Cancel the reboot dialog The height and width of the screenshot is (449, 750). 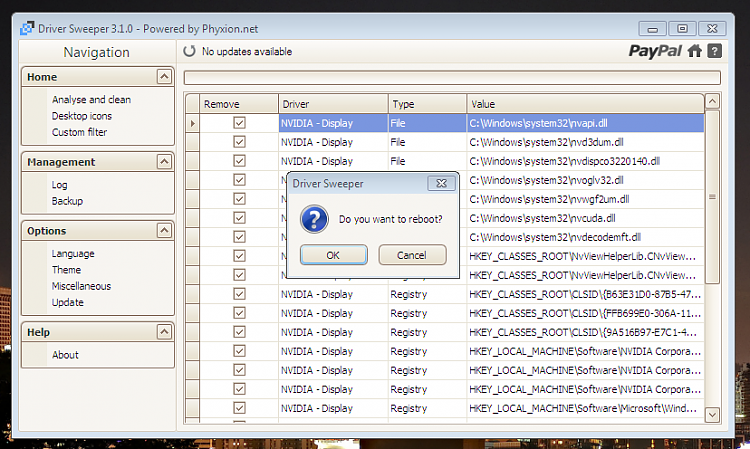412,255
